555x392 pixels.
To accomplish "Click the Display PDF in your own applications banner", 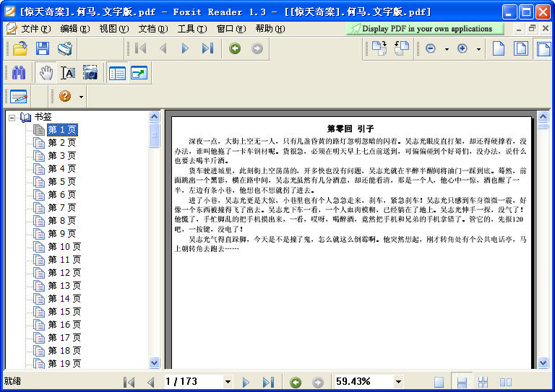I will (x=425, y=29).
